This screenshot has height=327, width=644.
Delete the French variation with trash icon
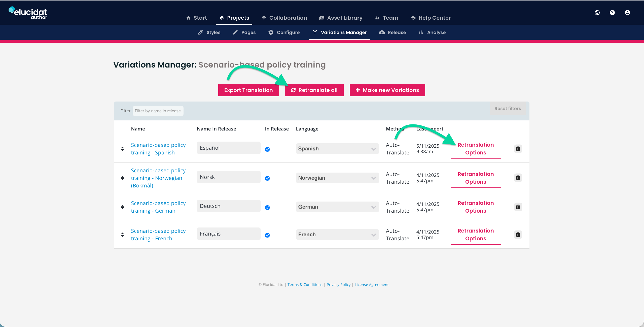coord(518,235)
